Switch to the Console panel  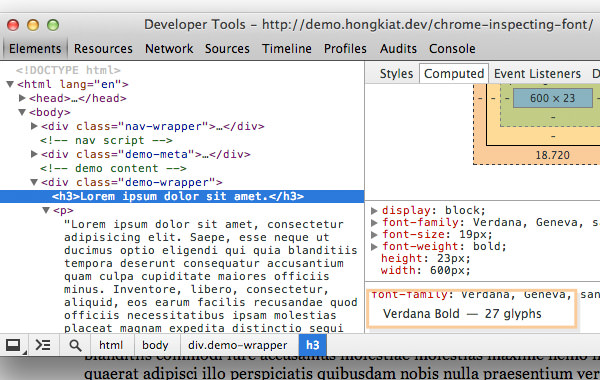pyautogui.click(x=452, y=49)
